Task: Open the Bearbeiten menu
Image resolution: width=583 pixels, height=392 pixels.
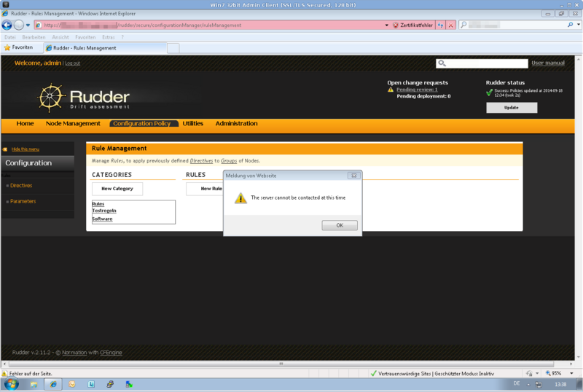Action: pos(34,37)
